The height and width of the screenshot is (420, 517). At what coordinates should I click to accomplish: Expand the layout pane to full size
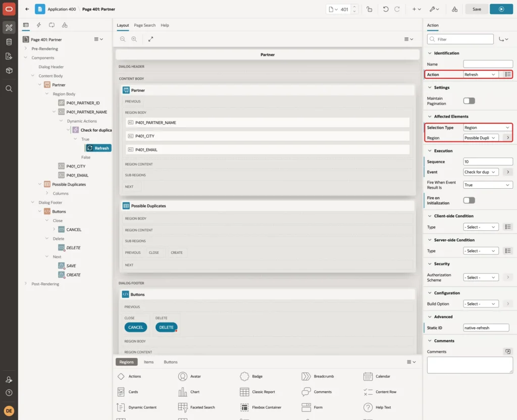tap(150, 39)
